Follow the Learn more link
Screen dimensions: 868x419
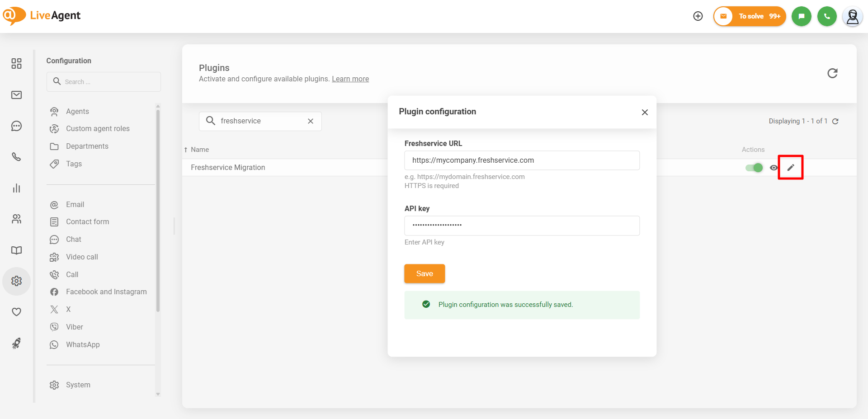pyautogui.click(x=350, y=79)
